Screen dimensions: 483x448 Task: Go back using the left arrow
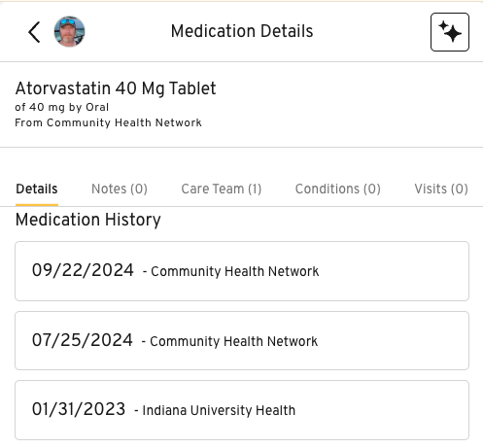click(34, 32)
